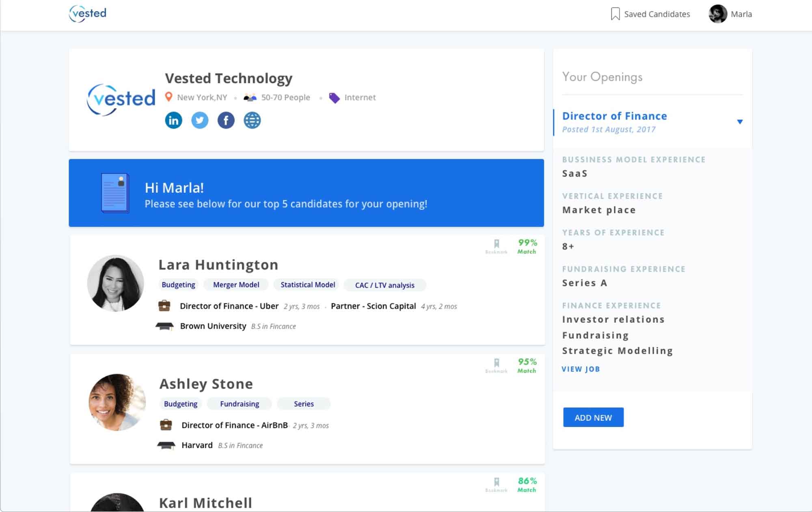Select Ashley's Series skill tag
Image resolution: width=812 pixels, height=512 pixels.
[x=304, y=404]
